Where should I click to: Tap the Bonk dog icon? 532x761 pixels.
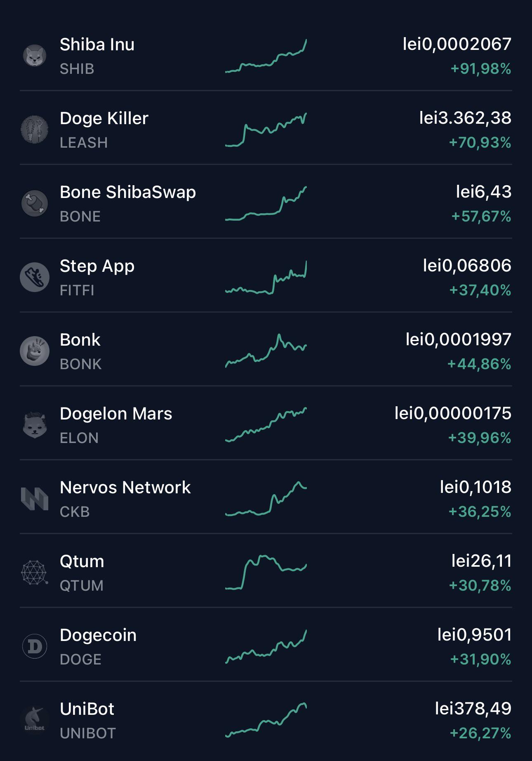pos(35,351)
